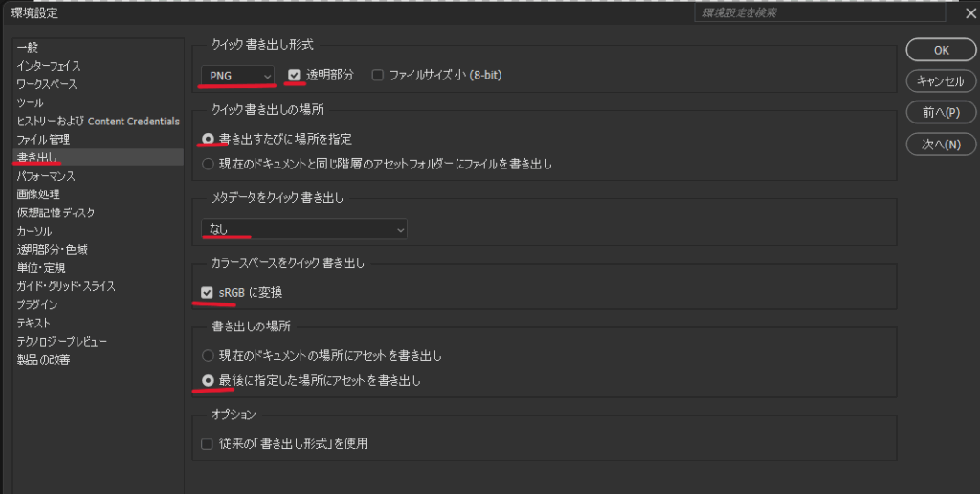Open the PNG format dropdown
Viewport: 980px width, 494px height.
coord(237,75)
